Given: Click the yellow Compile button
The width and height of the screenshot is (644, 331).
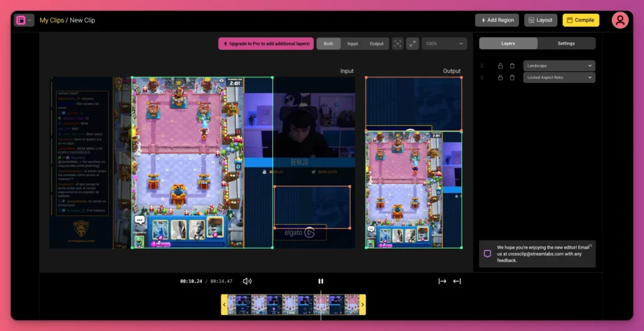Looking at the screenshot, I should point(580,20).
